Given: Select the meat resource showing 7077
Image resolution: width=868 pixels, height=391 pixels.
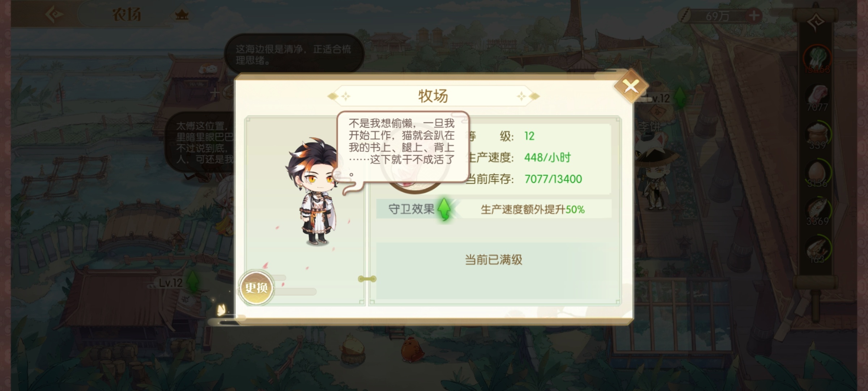Looking at the screenshot, I should 818,97.
